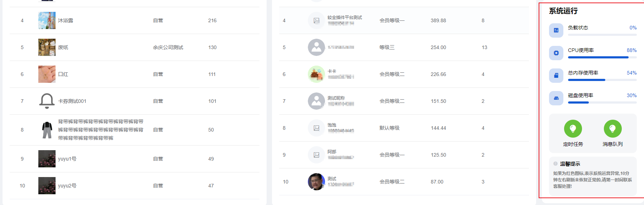Click the 温馨提示 heading
Screen dimensions: 644x205
click(x=570, y=164)
